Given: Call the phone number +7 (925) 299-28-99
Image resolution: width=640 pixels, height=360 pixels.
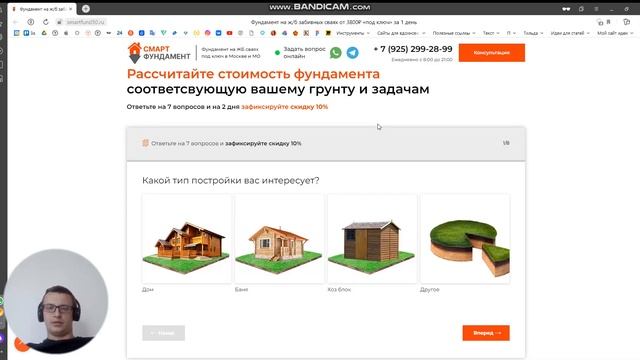Looking at the screenshot, I should click(413, 49).
